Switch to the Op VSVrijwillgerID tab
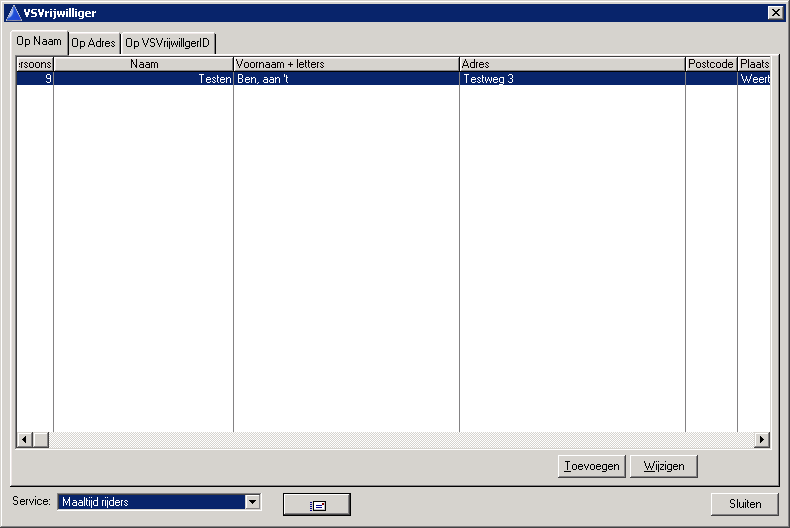The width and height of the screenshot is (790, 528). [x=168, y=43]
